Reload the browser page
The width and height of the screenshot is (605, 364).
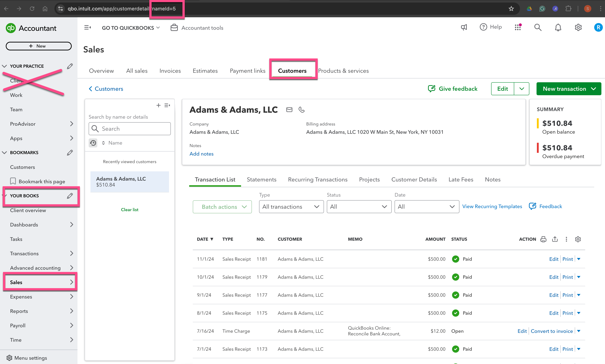click(x=32, y=9)
